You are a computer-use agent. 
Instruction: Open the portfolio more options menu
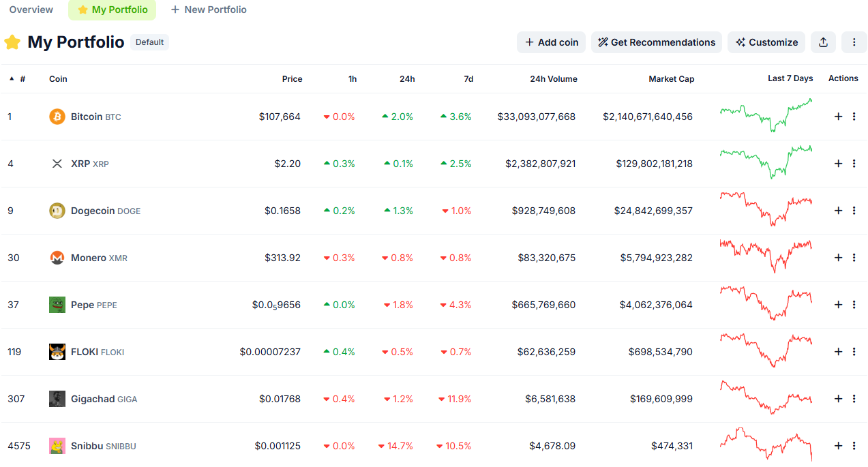(854, 42)
